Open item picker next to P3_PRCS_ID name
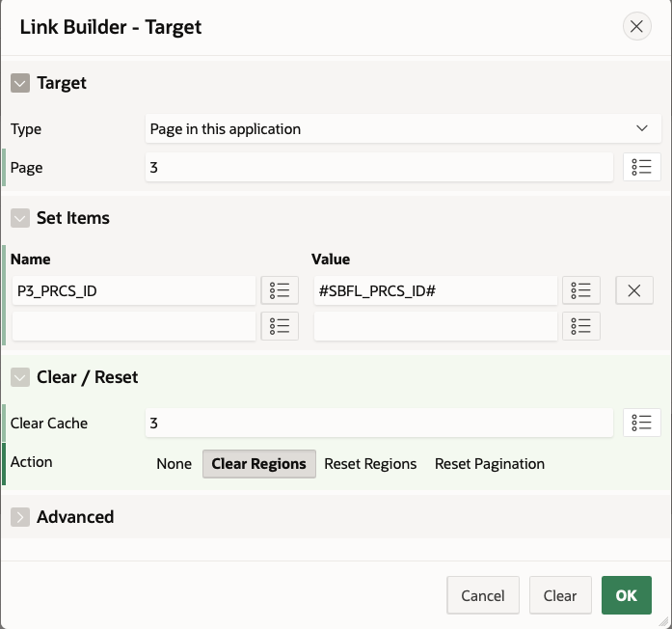The height and width of the screenshot is (629, 672). coord(280,290)
